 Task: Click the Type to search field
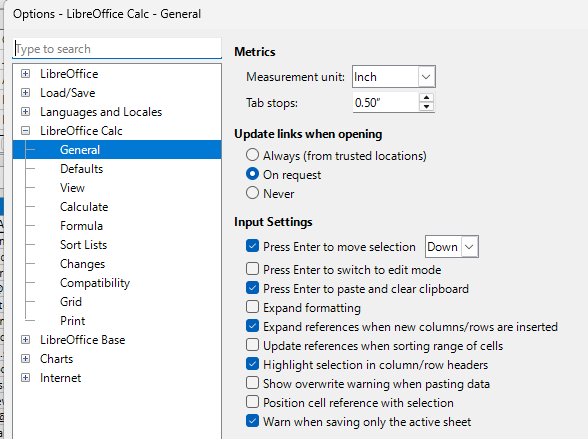click(117, 49)
